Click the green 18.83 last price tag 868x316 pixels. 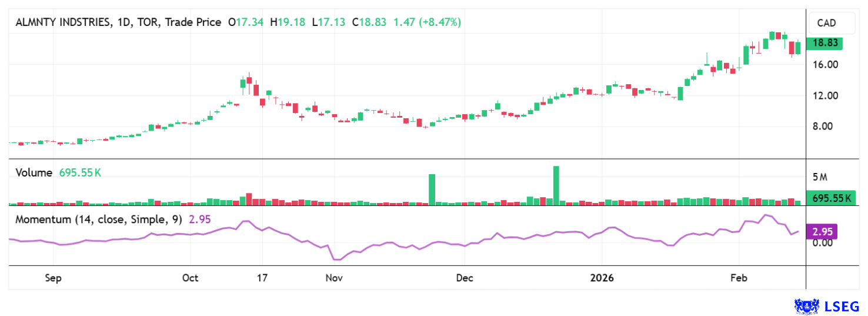pos(825,43)
